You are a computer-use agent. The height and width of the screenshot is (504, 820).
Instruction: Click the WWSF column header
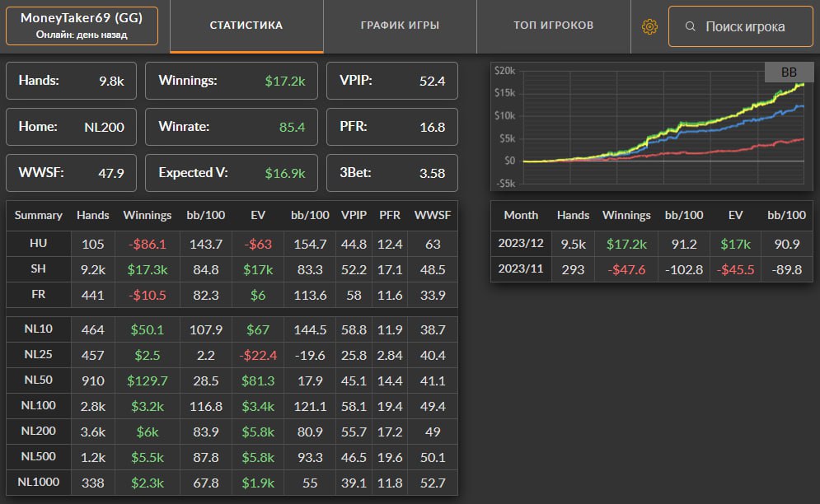pyautogui.click(x=433, y=216)
